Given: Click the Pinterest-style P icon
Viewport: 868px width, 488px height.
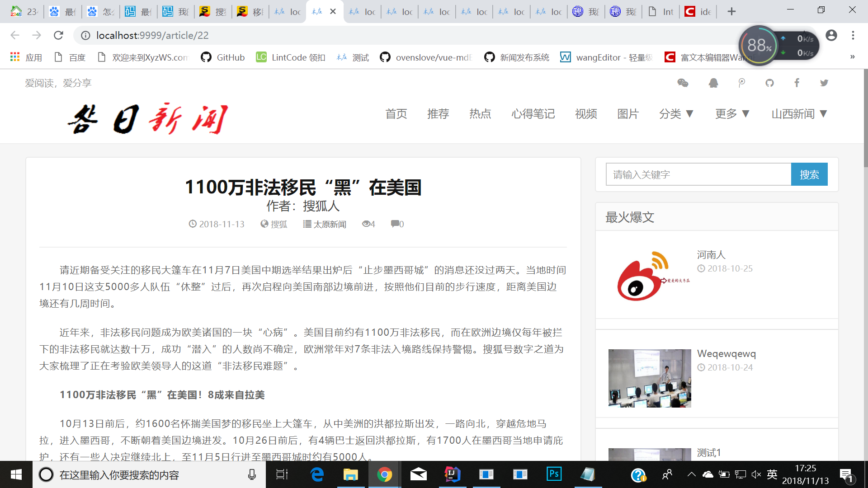Looking at the screenshot, I should (741, 83).
